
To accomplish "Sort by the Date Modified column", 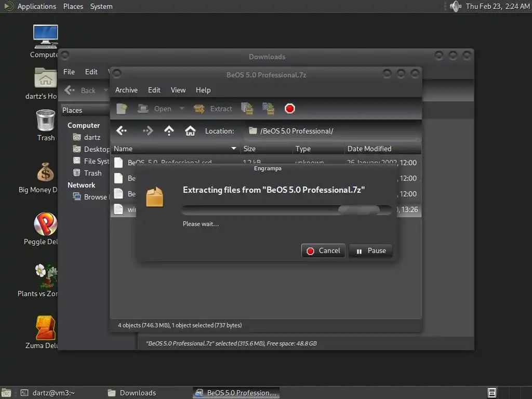I will 383,149.
